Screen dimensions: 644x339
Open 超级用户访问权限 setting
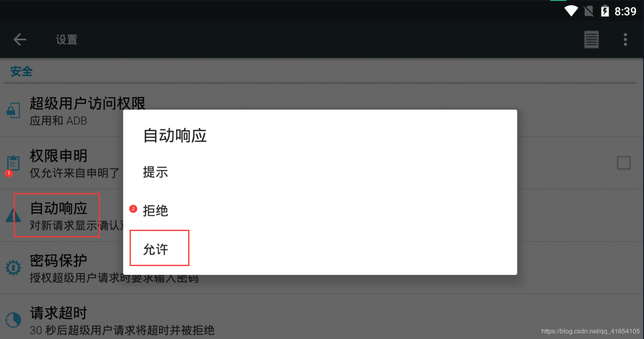point(322,111)
